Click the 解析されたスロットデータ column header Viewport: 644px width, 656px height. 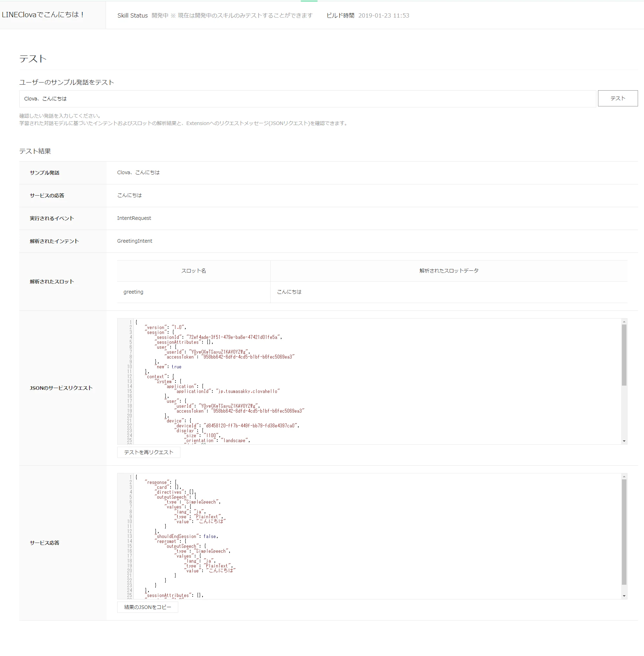pyautogui.click(x=449, y=271)
